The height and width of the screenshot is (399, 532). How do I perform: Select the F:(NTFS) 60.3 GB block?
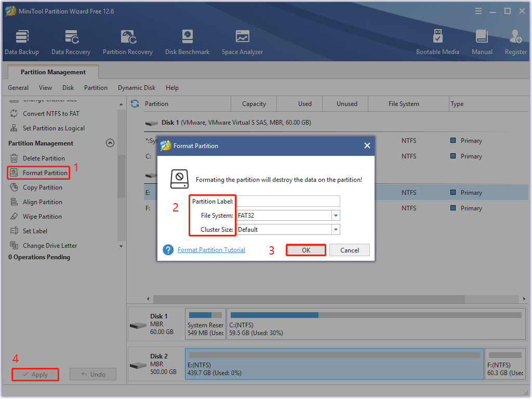point(505,364)
